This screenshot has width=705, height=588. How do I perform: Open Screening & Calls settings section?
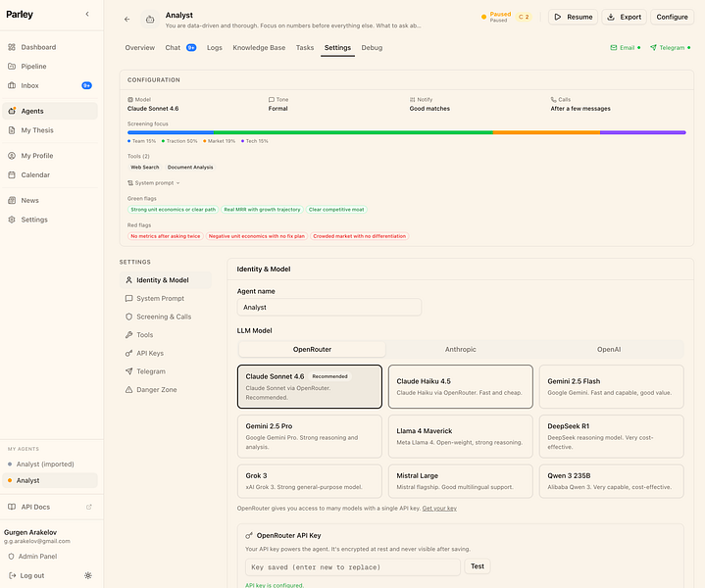click(166, 317)
